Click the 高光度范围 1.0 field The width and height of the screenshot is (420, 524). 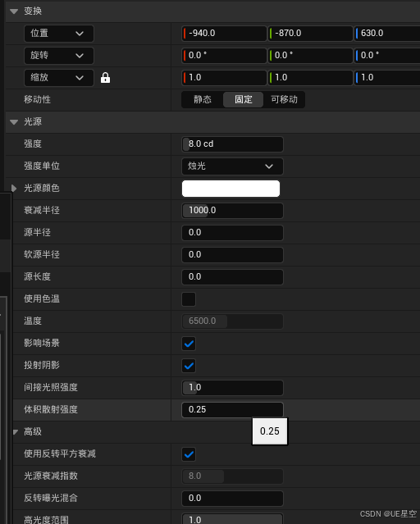(232, 519)
